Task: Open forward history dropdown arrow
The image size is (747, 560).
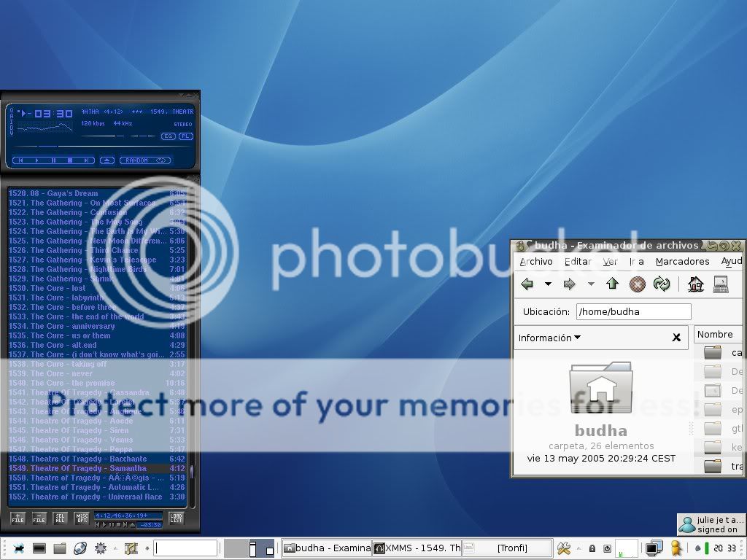Action: tap(591, 284)
